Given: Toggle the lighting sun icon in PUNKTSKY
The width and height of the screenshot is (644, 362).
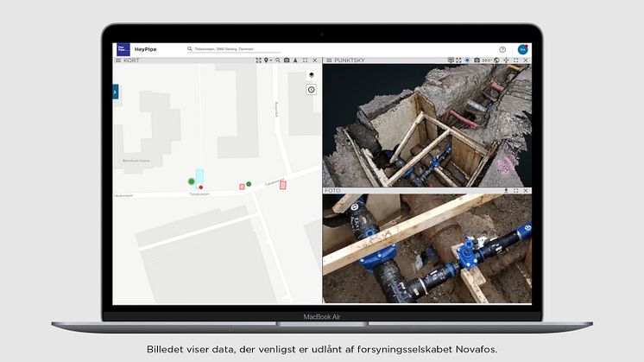Looking at the screenshot, I should coord(467,60).
